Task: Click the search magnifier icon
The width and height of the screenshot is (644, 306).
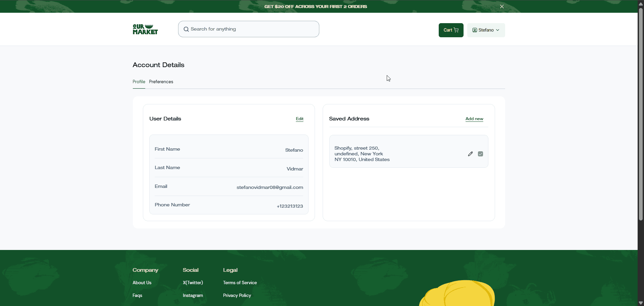Action: pyautogui.click(x=186, y=29)
